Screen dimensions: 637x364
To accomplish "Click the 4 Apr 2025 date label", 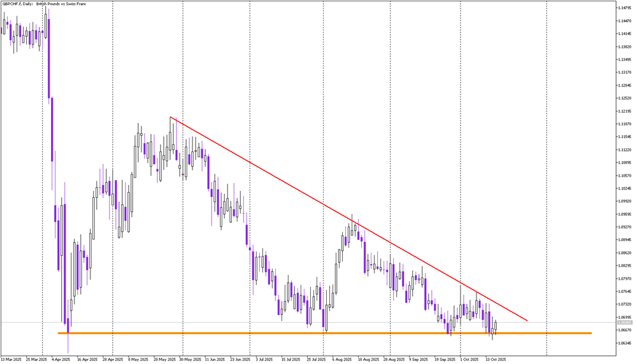I will pos(61,359).
